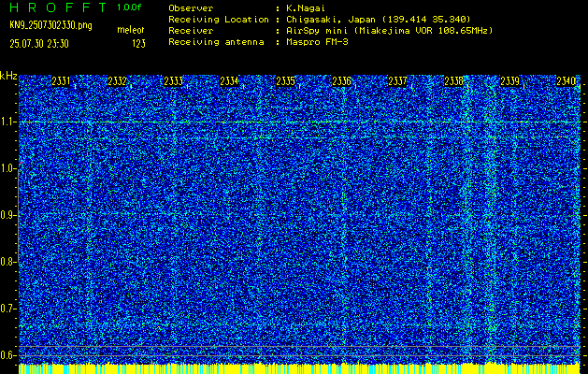
Task: Click the 2339 time marker
Action: (510, 80)
